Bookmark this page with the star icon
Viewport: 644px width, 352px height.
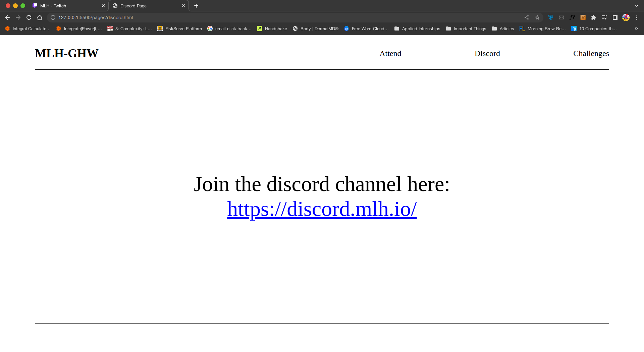[x=537, y=17]
